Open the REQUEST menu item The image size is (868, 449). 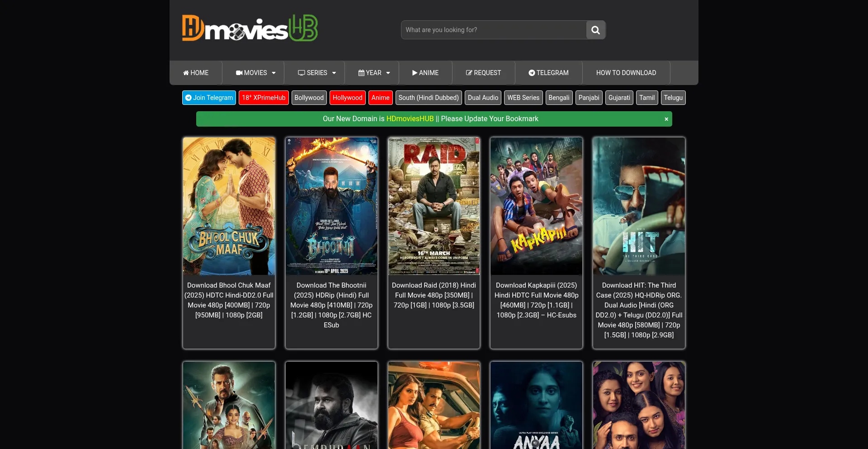484,73
